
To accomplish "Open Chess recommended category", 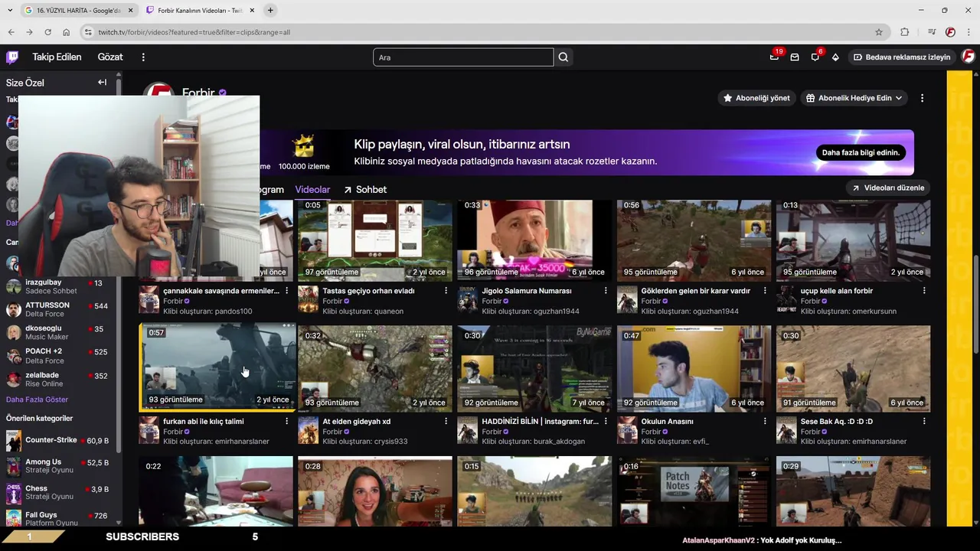I will coord(60,492).
